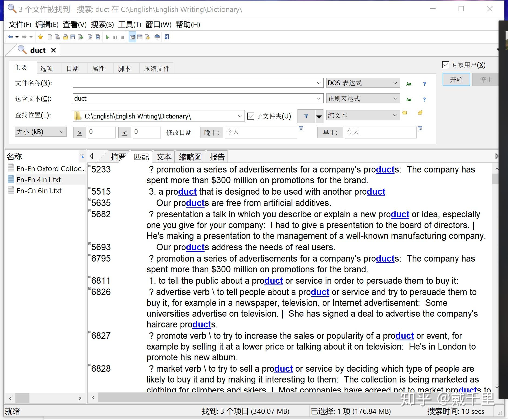Click the blue funnel filter button
This screenshot has height=420, width=508.
306,116
